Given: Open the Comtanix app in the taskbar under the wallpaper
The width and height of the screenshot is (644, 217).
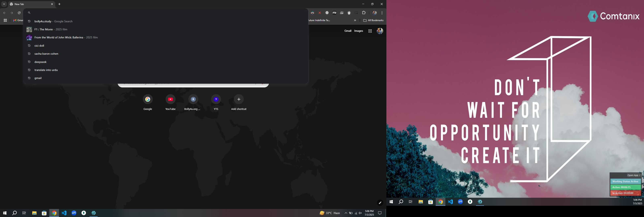Looking at the screenshot, I should [x=480, y=202].
